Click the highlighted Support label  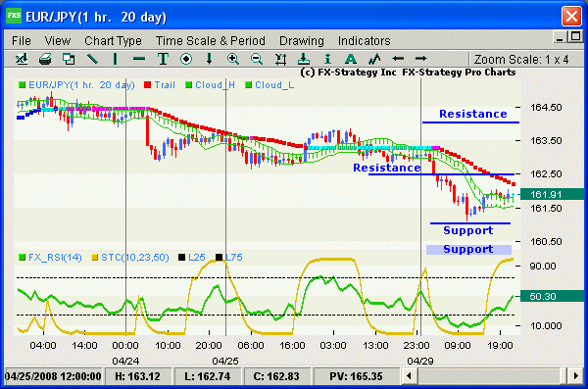click(x=468, y=249)
